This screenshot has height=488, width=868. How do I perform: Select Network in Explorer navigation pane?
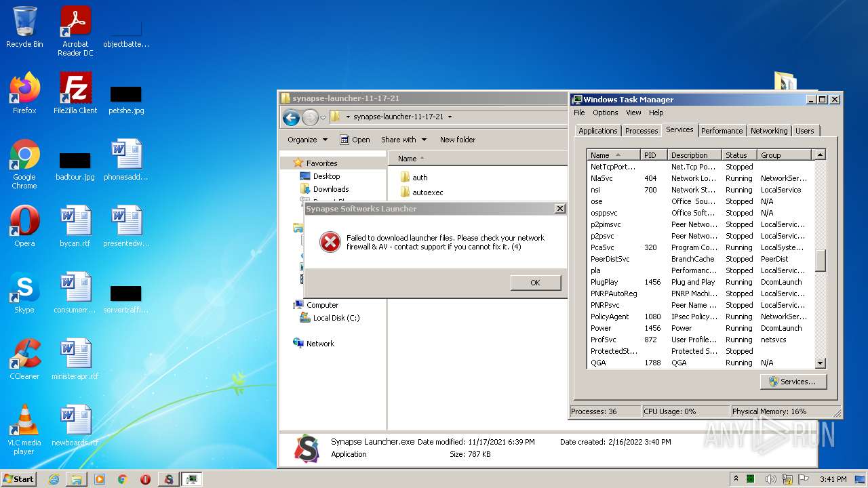314,344
